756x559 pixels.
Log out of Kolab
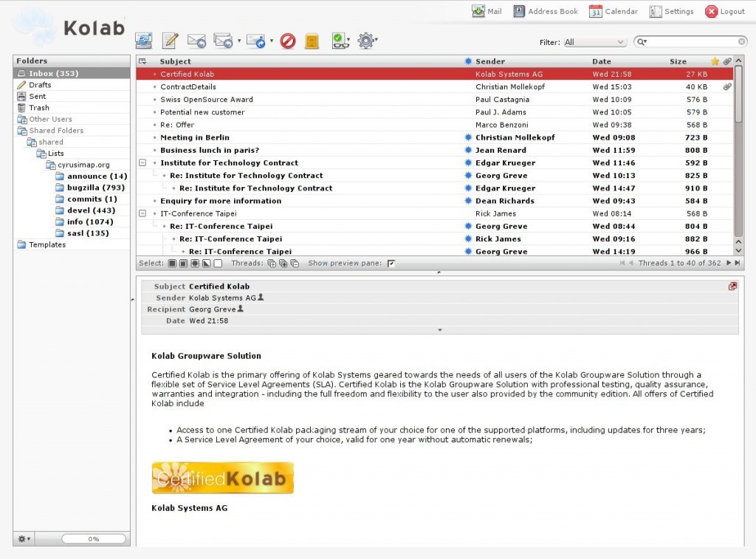[x=726, y=11]
